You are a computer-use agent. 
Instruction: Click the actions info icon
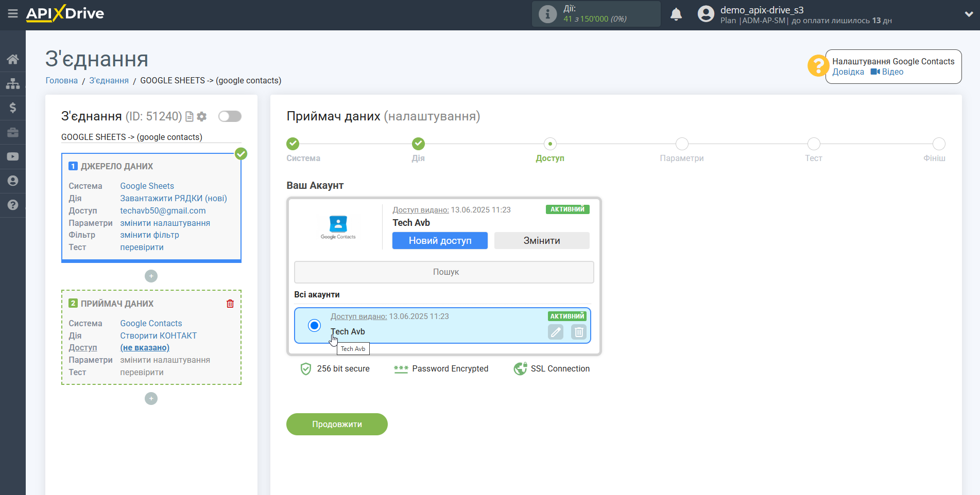click(x=547, y=14)
